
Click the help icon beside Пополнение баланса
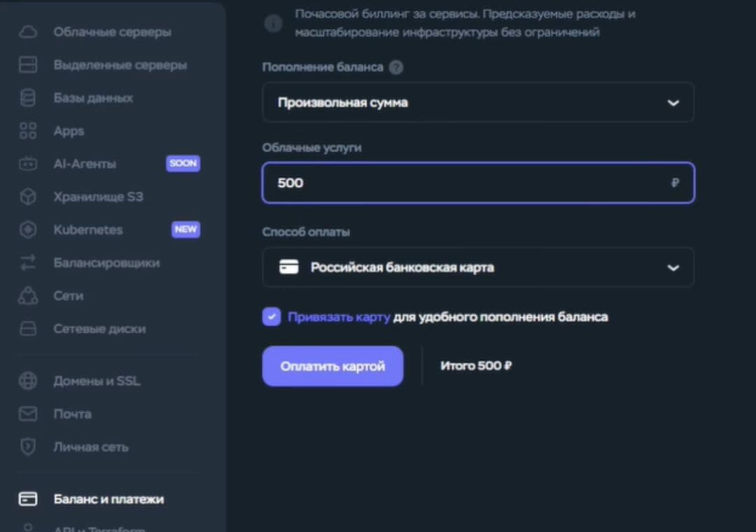coord(396,67)
